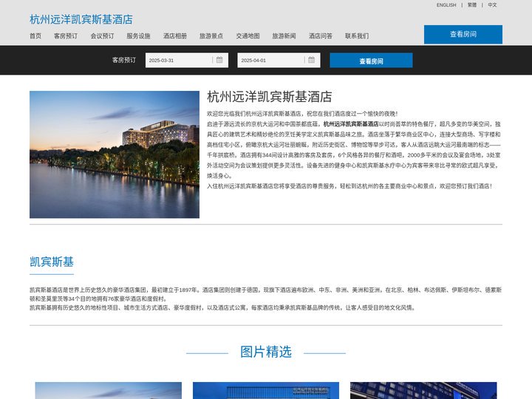Open the 交通地图 menu item

248,36
